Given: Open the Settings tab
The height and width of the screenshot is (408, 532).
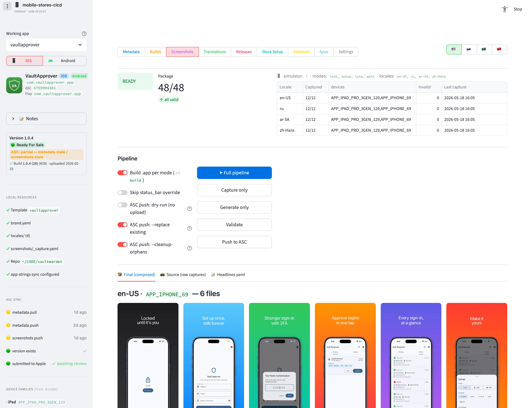Looking at the screenshot, I should pyautogui.click(x=346, y=52).
